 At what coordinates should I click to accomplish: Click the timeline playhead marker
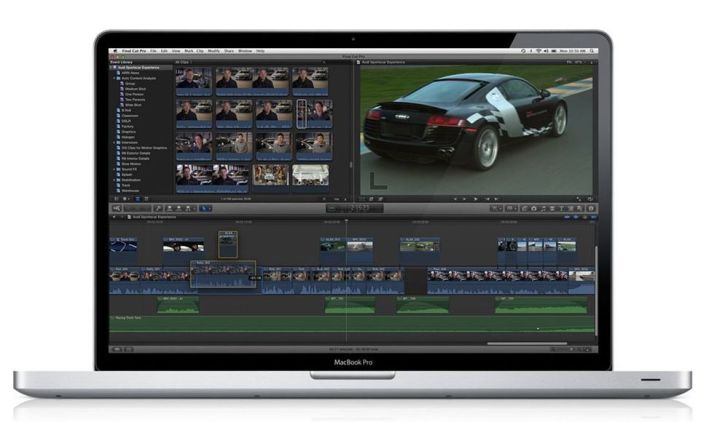coord(346,221)
